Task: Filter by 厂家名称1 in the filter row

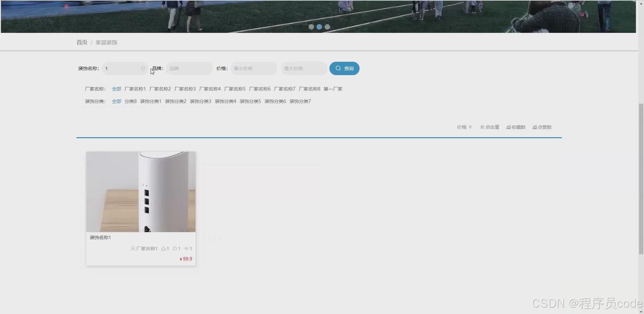Action: coord(135,89)
